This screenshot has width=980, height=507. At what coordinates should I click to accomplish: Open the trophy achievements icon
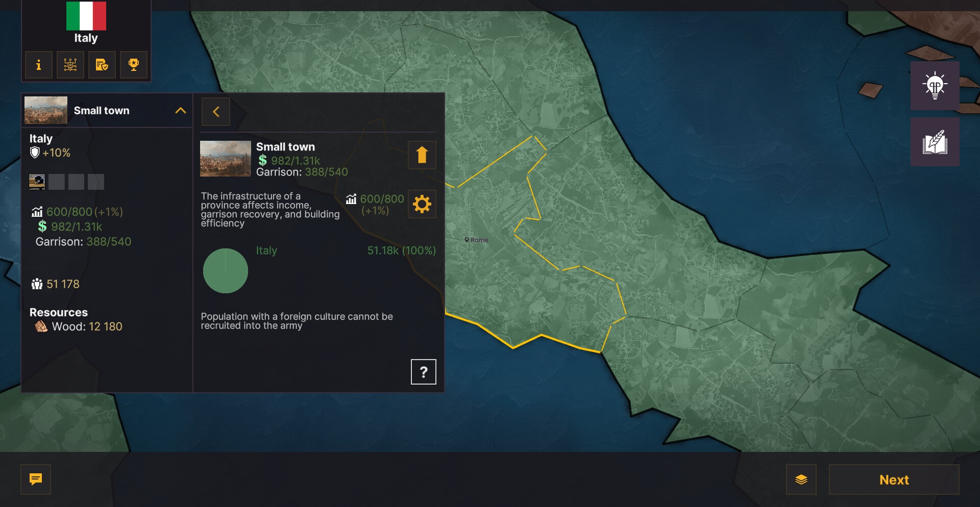134,65
